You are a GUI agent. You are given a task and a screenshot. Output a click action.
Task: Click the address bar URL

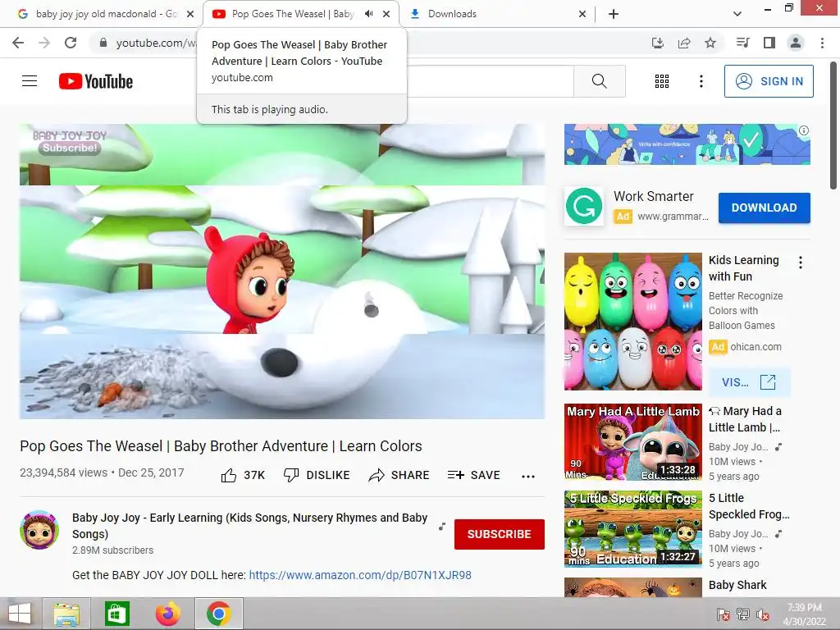(156, 43)
